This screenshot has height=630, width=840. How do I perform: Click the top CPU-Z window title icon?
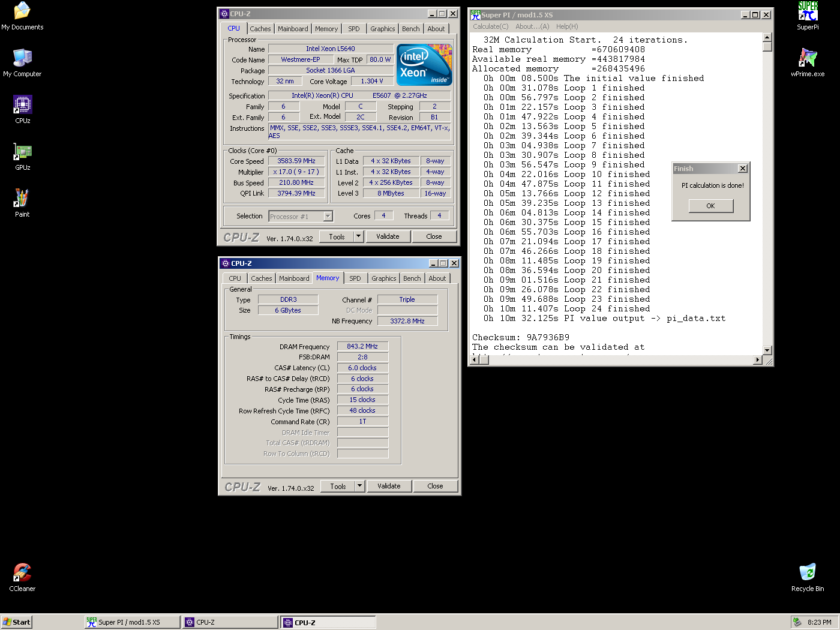pyautogui.click(x=224, y=14)
